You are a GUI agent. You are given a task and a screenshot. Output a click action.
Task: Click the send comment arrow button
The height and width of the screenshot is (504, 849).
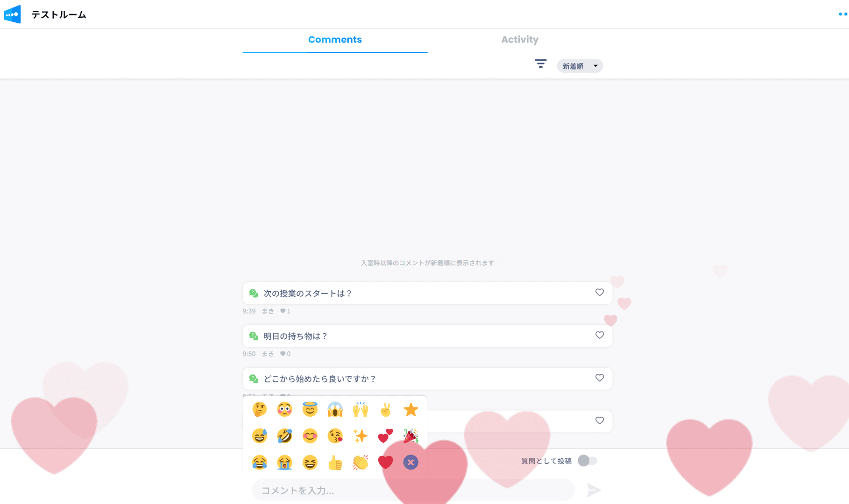pyautogui.click(x=594, y=490)
